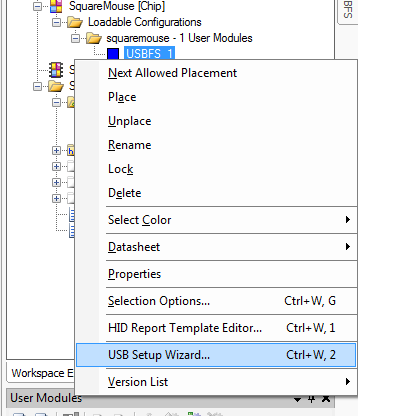Viewport: 395px width, 416px height.
Task: Open Selection Options... entry
Action: [216, 301]
